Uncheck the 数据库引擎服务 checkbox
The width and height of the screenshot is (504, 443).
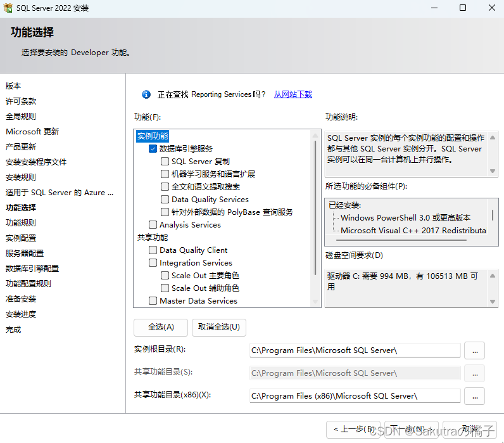point(153,149)
